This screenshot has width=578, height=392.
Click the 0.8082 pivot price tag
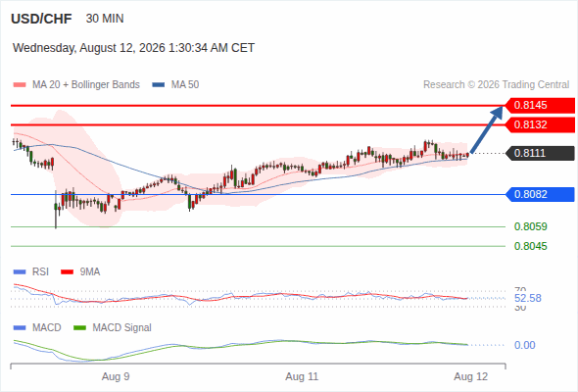pyautogui.click(x=540, y=194)
